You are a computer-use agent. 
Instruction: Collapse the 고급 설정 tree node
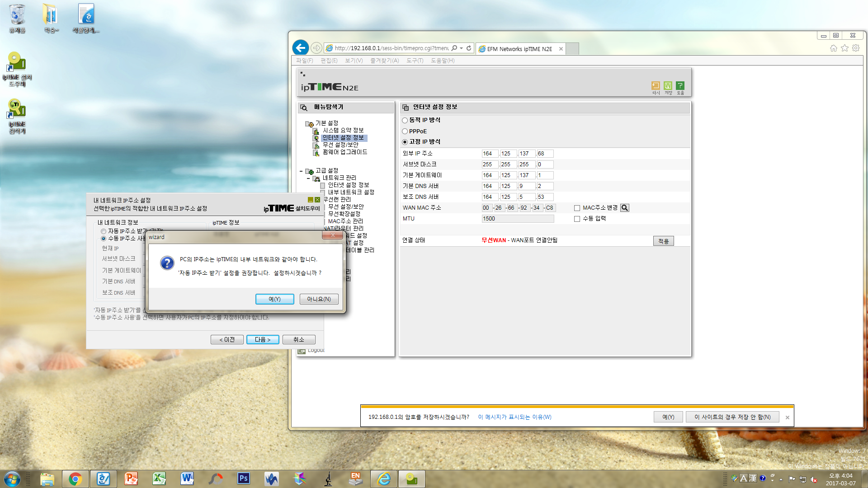click(301, 171)
